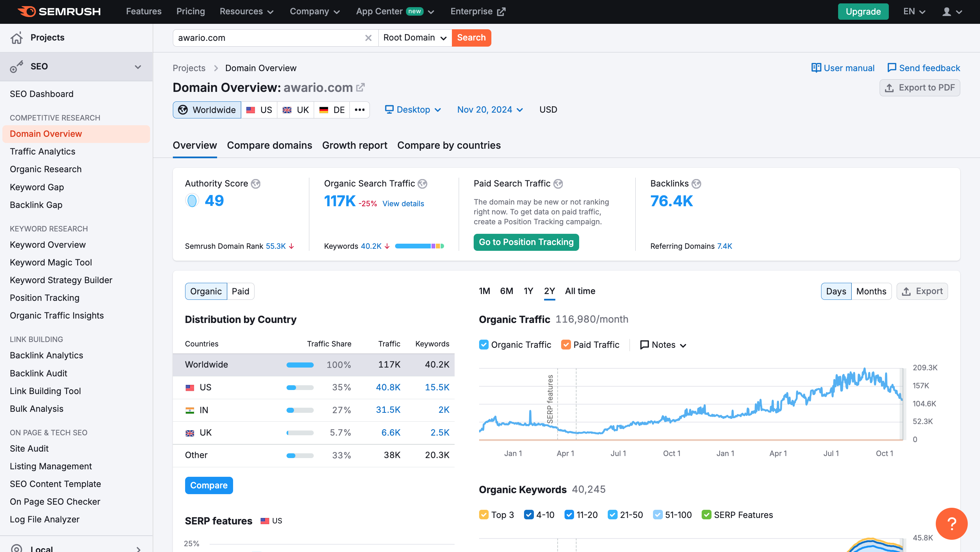Toggle 11-20 keywords checkbox
Image resolution: width=980 pixels, height=552 pixels.
click(569, 515)
